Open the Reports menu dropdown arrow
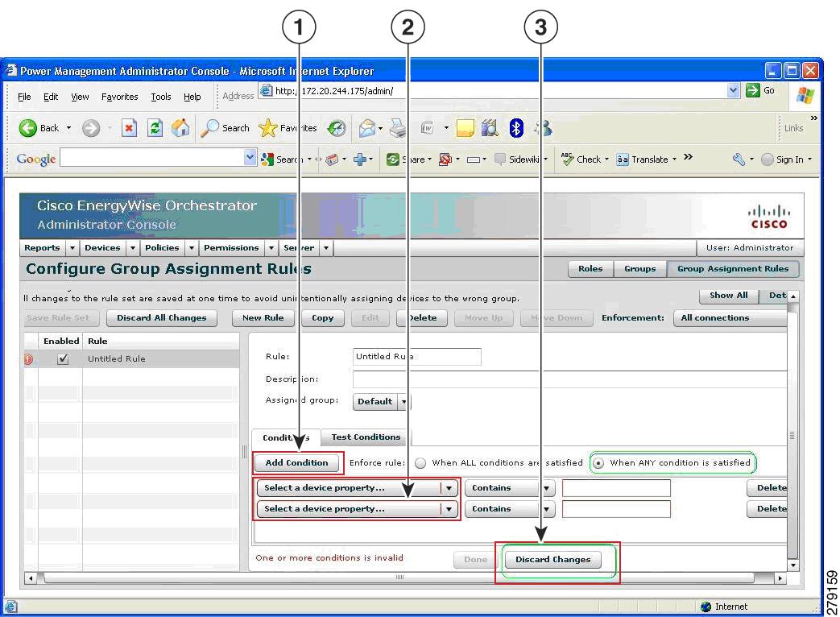The height and width of the screenshot is (617, 840). [x=72, y=248]
